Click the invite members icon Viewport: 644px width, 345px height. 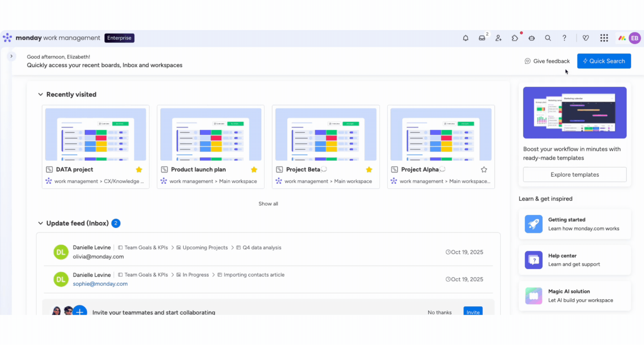pos(498,38)
